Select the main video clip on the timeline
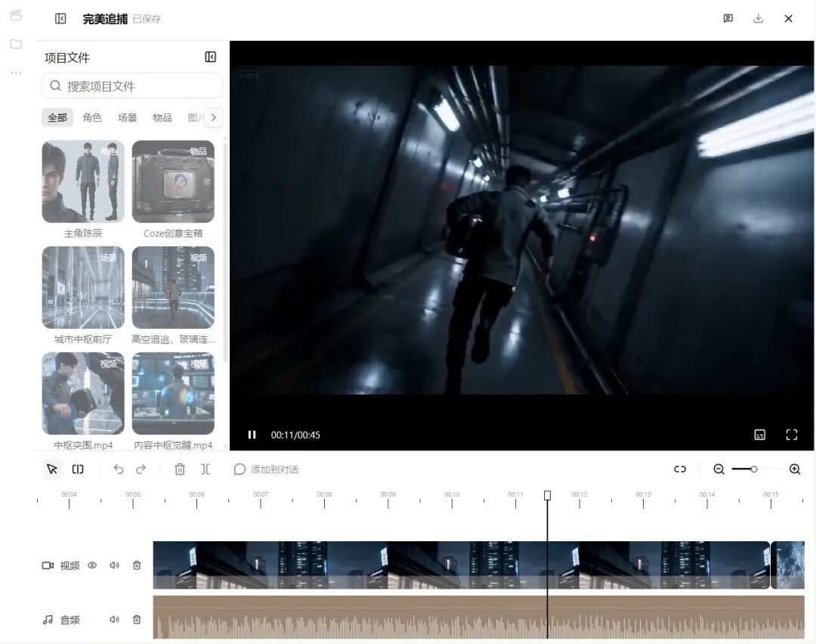Screen dimensions: 816x644 tap(461, 565)
